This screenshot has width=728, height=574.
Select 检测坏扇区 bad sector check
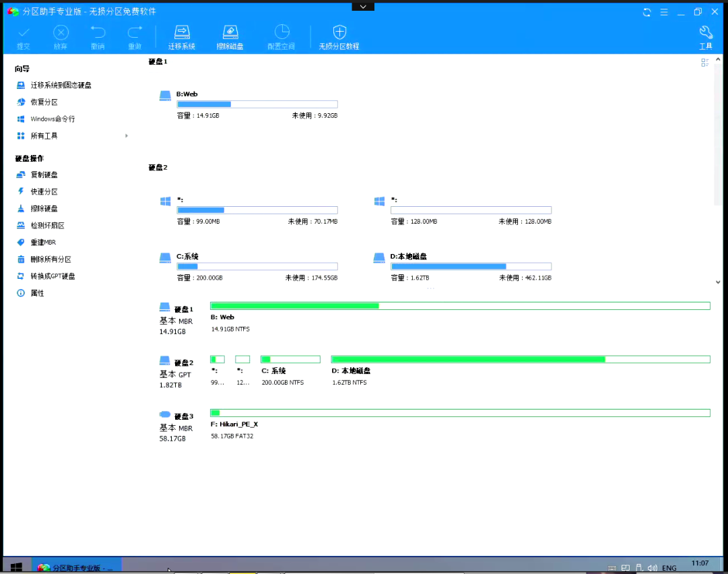[47, 226]
